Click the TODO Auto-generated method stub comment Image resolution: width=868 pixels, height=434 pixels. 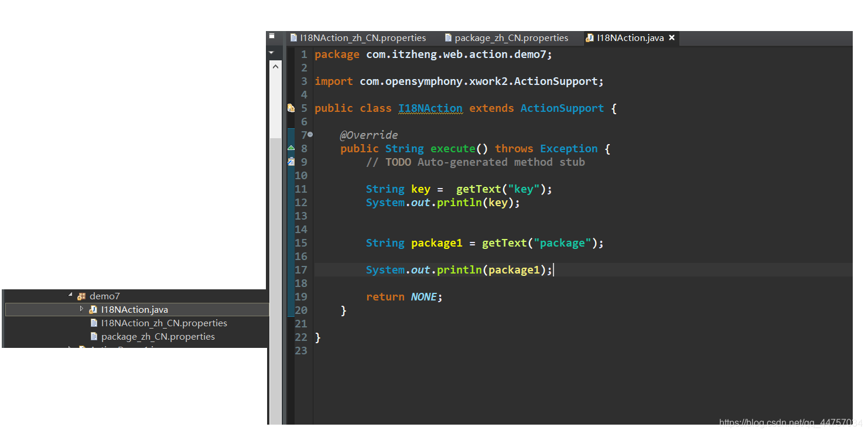pyautogui.click(x=476, y=162)
